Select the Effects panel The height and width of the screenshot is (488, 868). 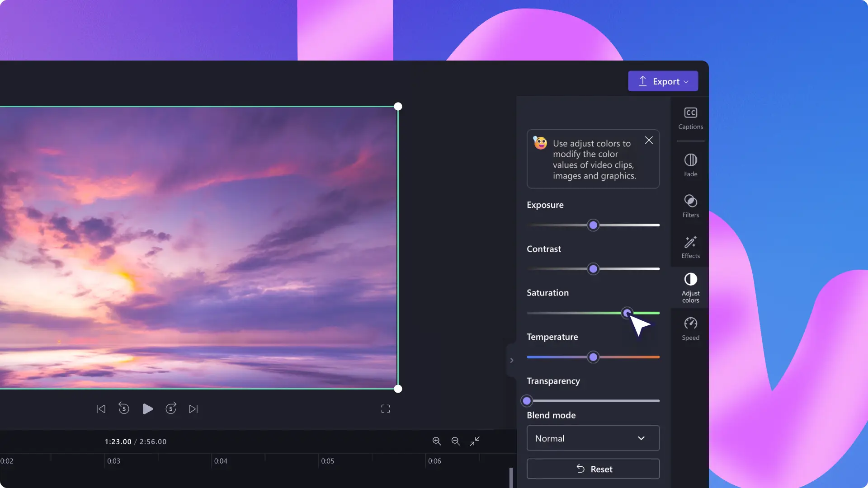(x=690, y=246)
